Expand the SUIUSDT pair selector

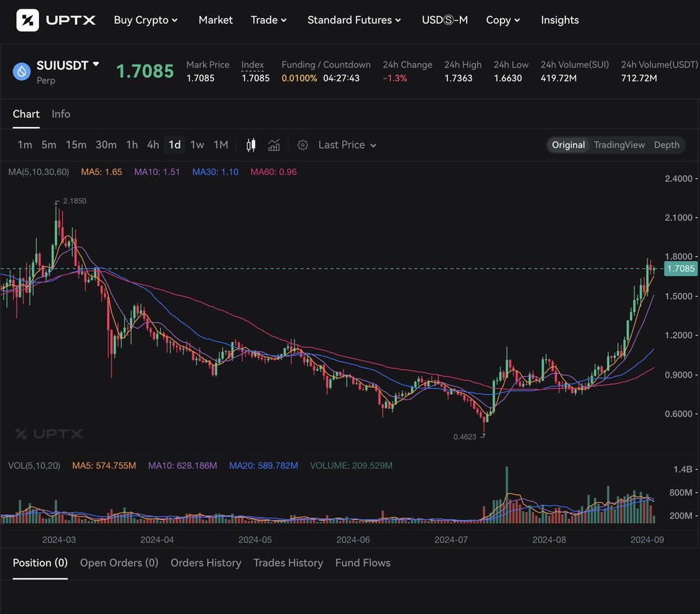point(68,65)
